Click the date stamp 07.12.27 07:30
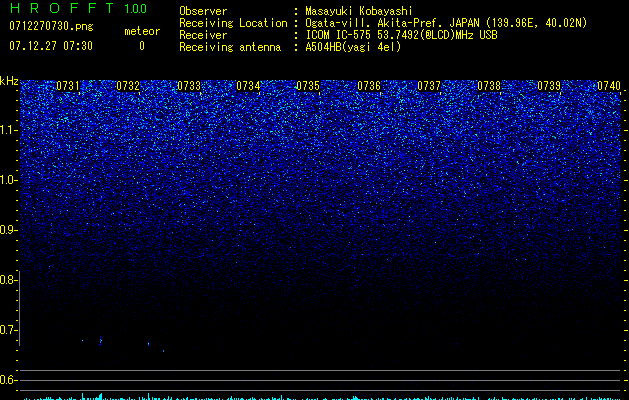The image size is (629, 400). [51, 46]
